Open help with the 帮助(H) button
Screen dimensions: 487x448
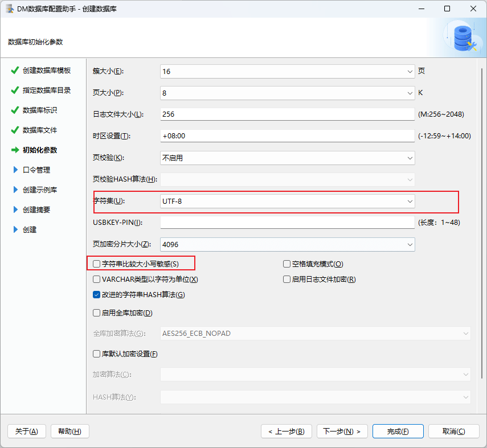(x=70, y=431)
